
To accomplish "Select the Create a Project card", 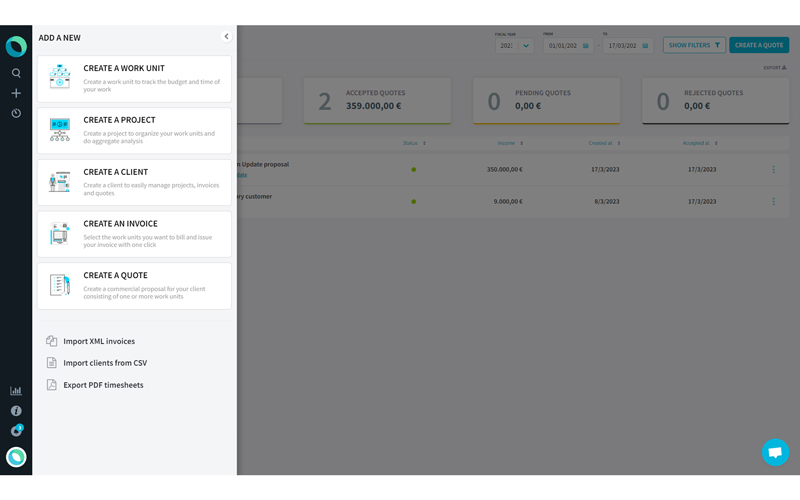I will (x=134, y=131).
